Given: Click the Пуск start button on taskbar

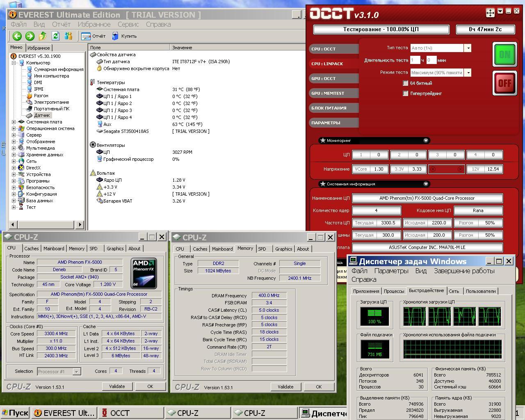Looking at the screenshot, I should 15,413.
